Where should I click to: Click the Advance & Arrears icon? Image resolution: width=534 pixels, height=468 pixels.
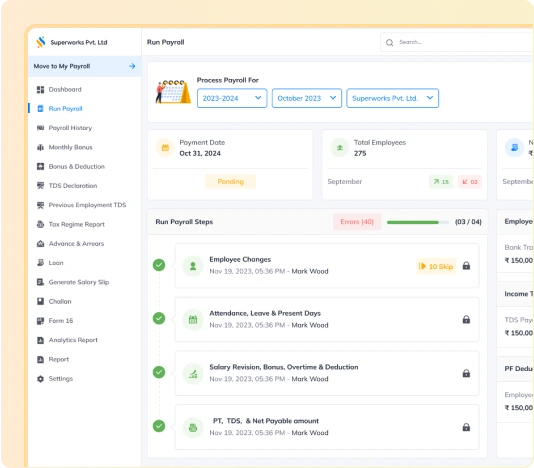[x=41, y=244]
